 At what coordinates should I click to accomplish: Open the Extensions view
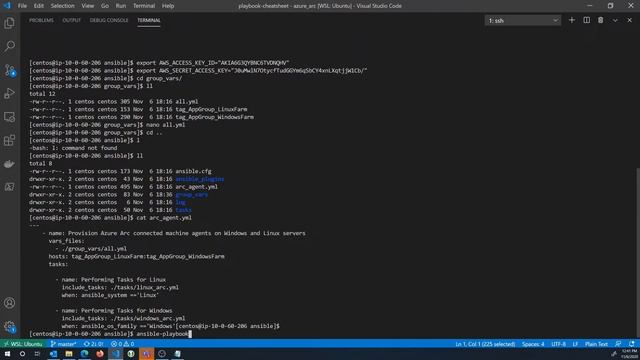coord(9,140)
